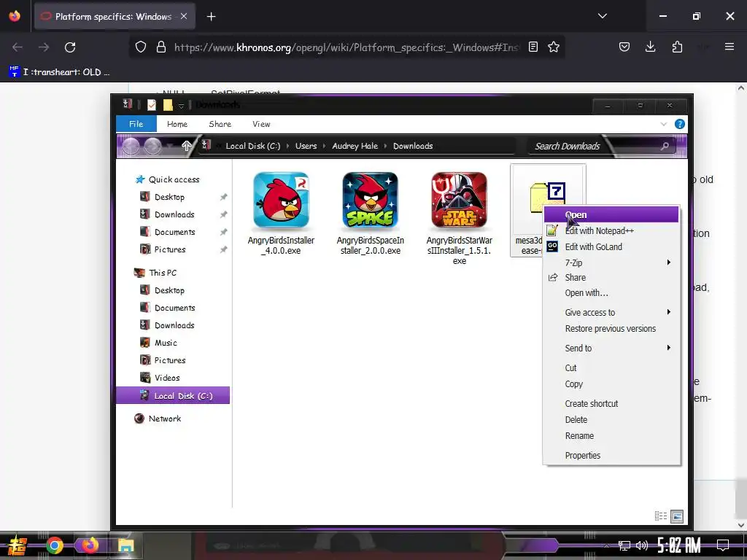
Task: Select AngryBirdsSpaceInstaller_2.0.0.exe icon
Action: click(x=370, y=200)
